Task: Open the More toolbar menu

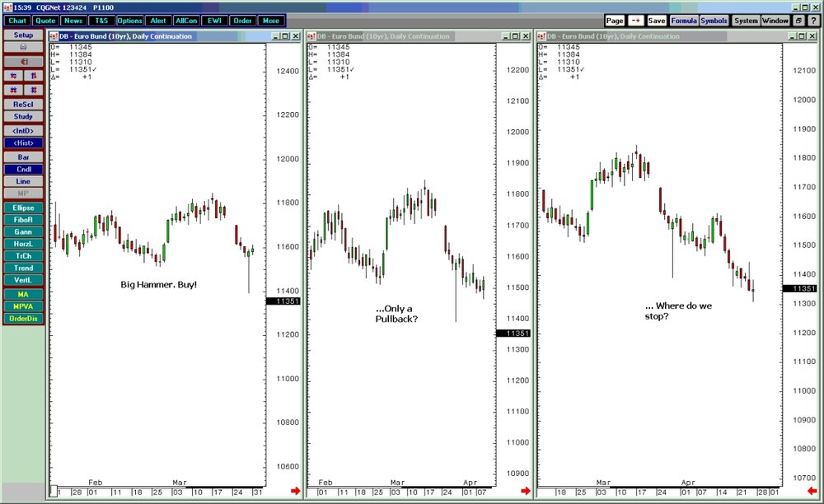Action: click(x=271, y=21)
